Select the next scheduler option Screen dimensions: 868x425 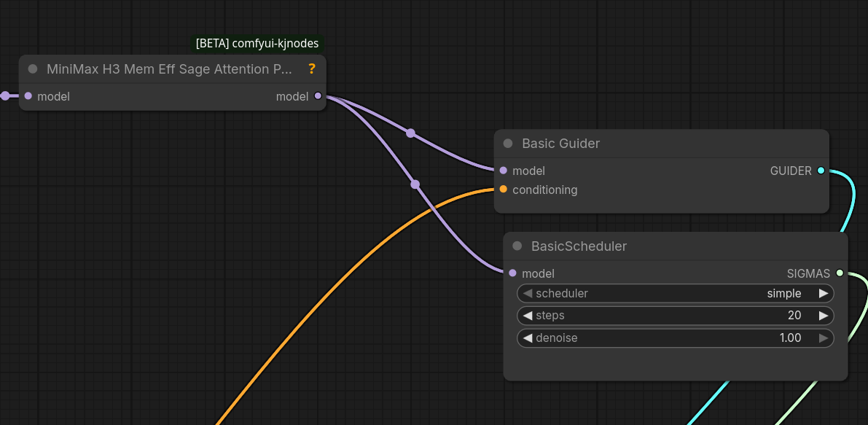click(x=824, y=293)
